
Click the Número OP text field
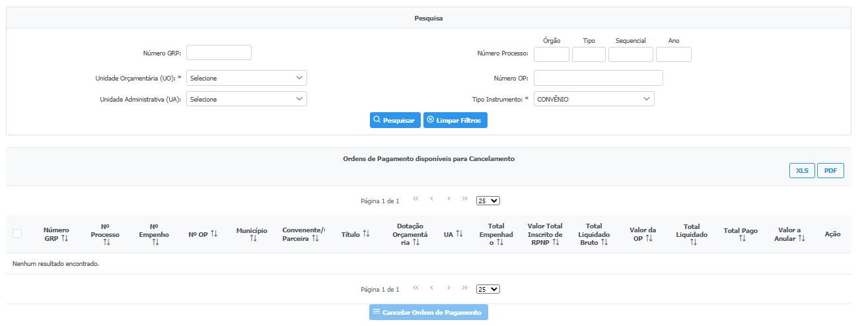point(598,78)
